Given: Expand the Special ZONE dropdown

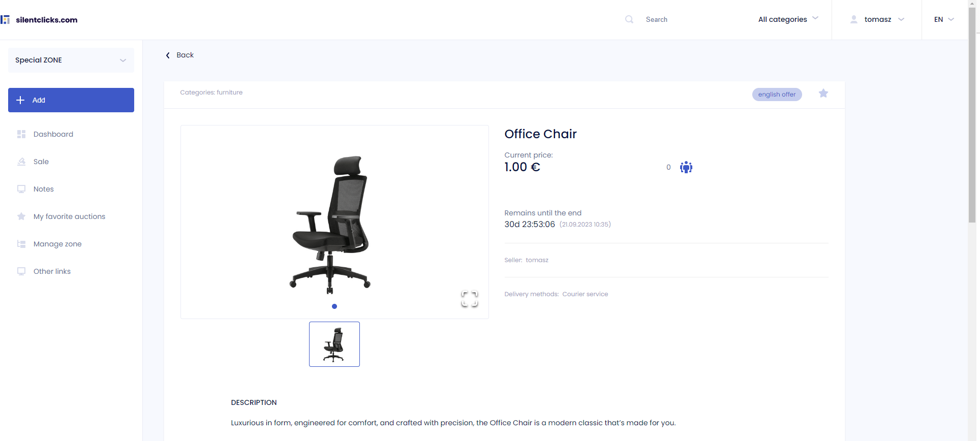Looking at the screenshot, I should (71, 60).
